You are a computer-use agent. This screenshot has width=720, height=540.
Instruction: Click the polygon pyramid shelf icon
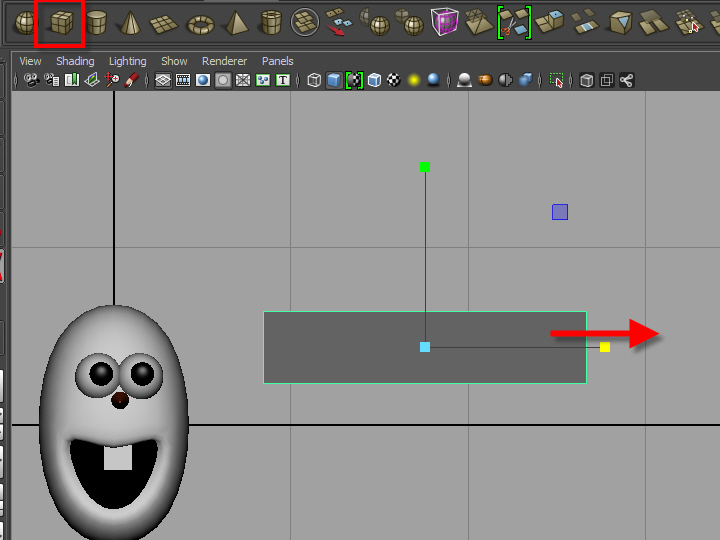coord(236,22)
